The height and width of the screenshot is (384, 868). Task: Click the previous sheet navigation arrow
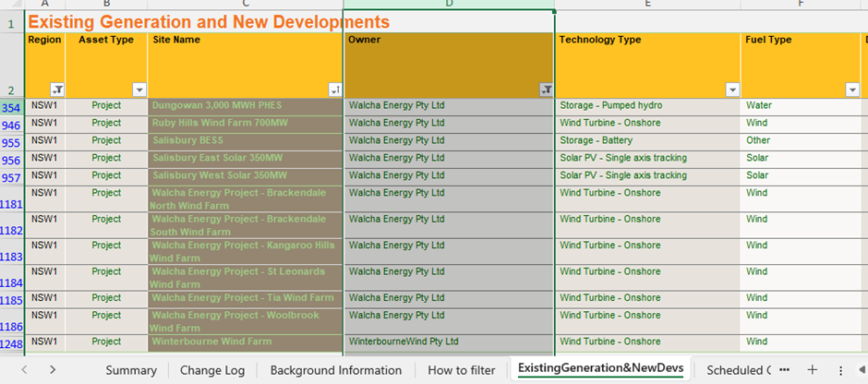(24, 369)
